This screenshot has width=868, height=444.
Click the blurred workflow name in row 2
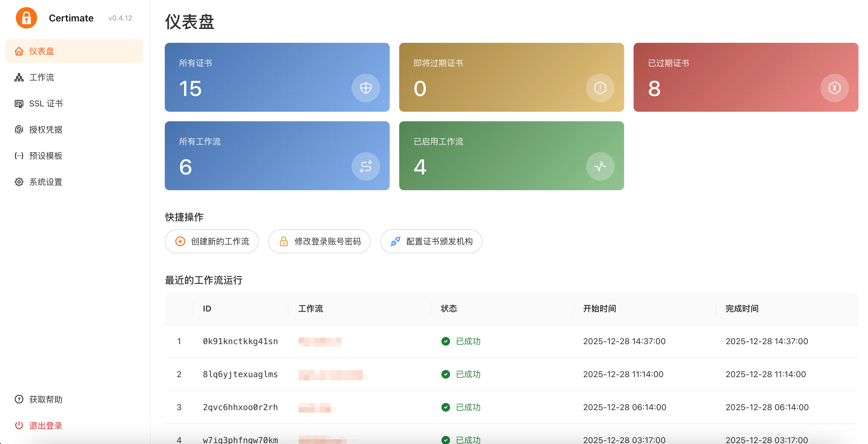(x=331, y=375)
